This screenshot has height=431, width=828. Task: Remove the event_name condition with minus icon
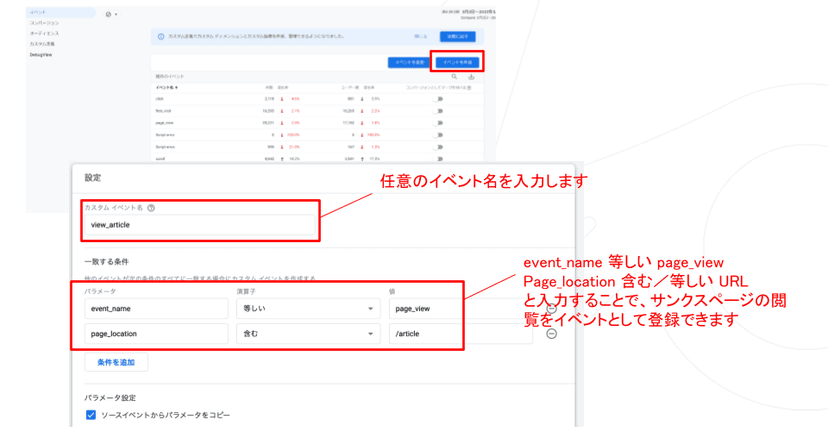(551, 309)
